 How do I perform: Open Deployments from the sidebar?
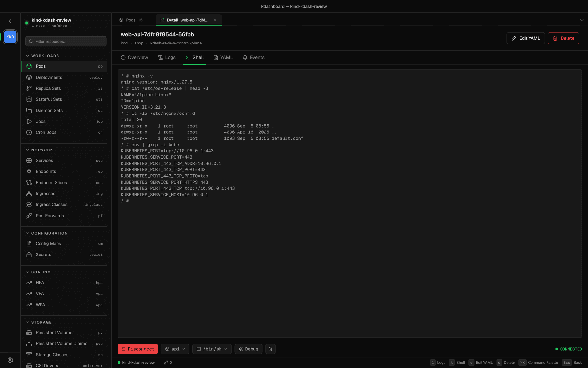click(x=64, y=77)
